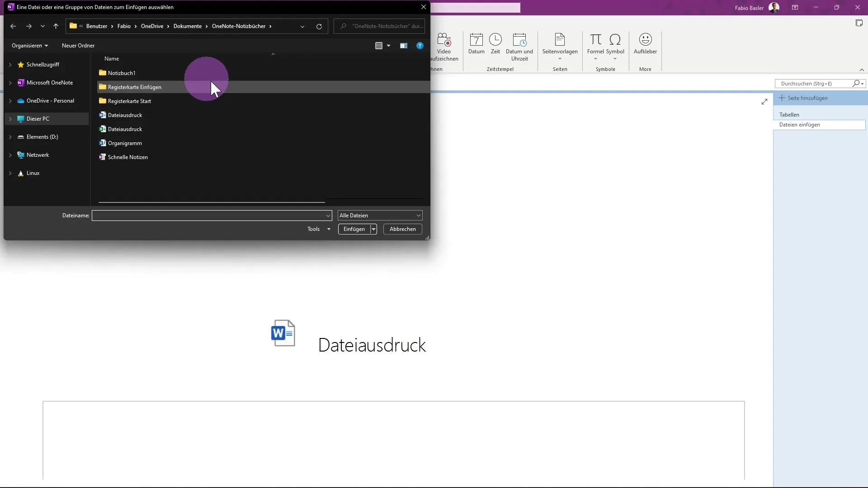Screen dimensions: 868x488
Task: Expand Elements (D:) tree node
Action: coord(10,137)
